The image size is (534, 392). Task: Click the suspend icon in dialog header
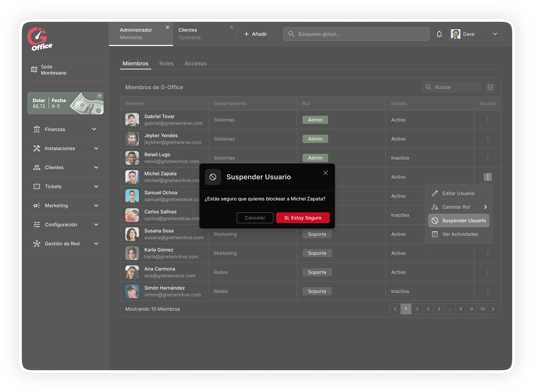point(213,177)
